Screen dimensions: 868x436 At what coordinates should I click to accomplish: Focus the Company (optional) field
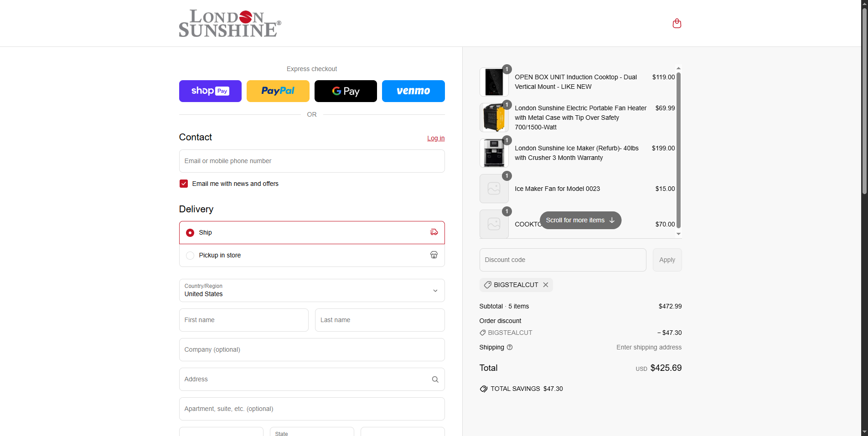(312, 349)
